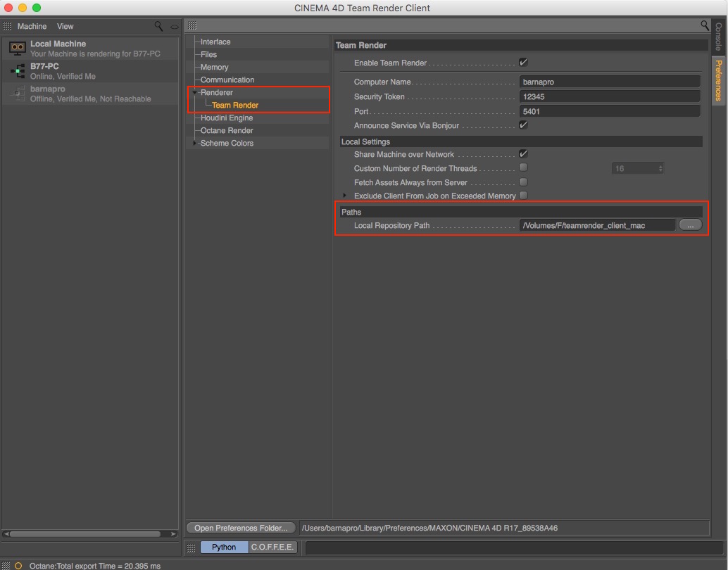Select Memory in preferences tree
Viewport: 728px width, 570px height.
click(214, 67)
